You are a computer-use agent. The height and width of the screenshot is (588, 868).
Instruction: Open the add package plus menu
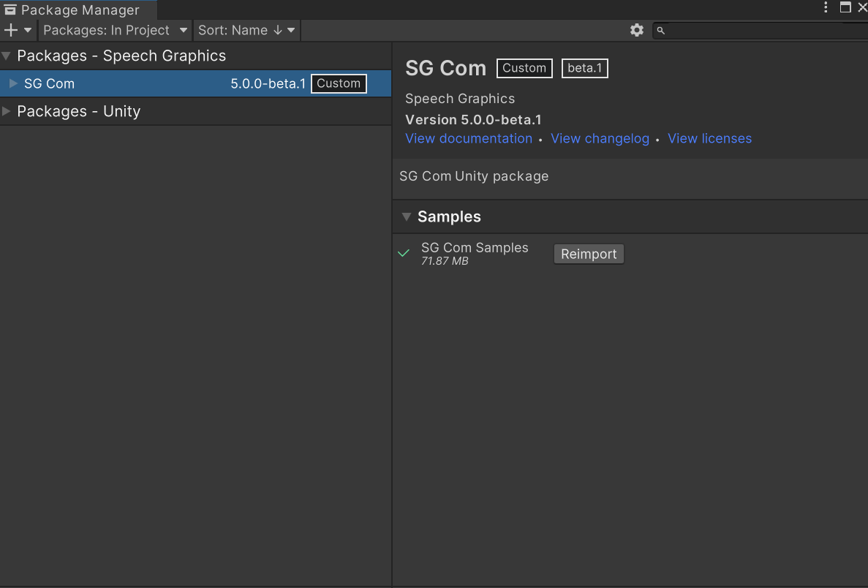[16, 30]
